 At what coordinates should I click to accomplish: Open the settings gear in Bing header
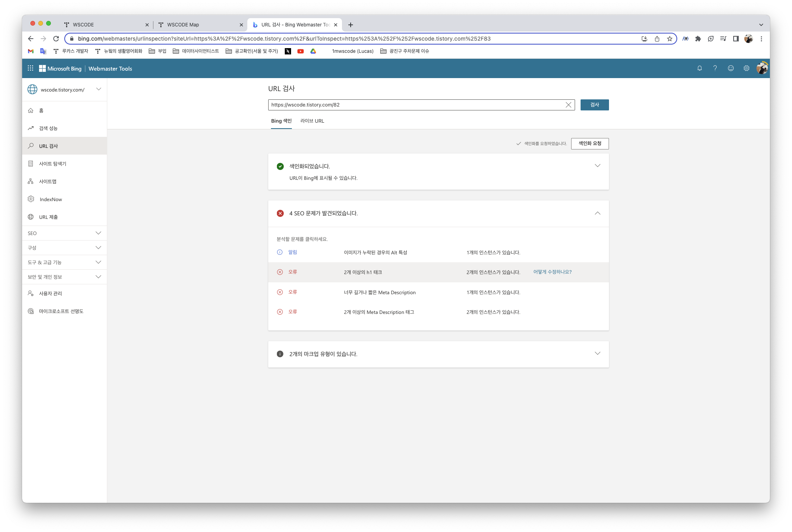click(746, 68)
